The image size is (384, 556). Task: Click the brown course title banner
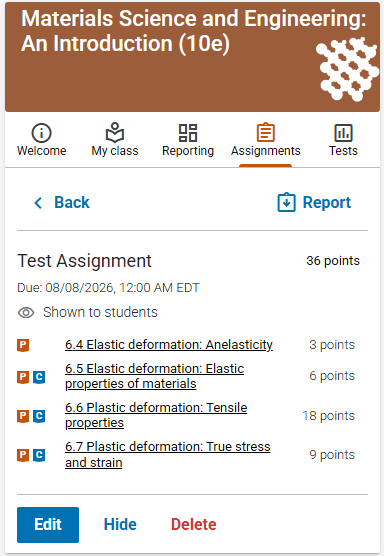pyautogui.click(x=192, y=57)
